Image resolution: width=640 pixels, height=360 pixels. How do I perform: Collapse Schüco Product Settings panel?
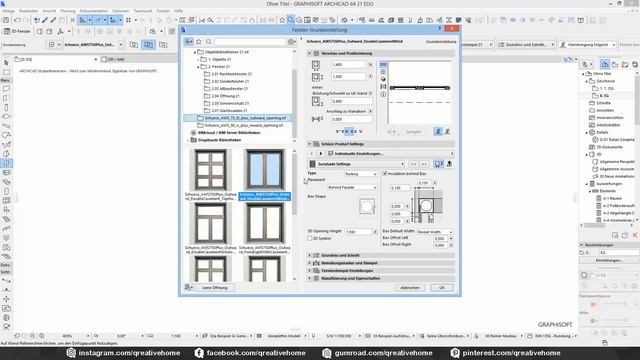(x=309, y=144)
